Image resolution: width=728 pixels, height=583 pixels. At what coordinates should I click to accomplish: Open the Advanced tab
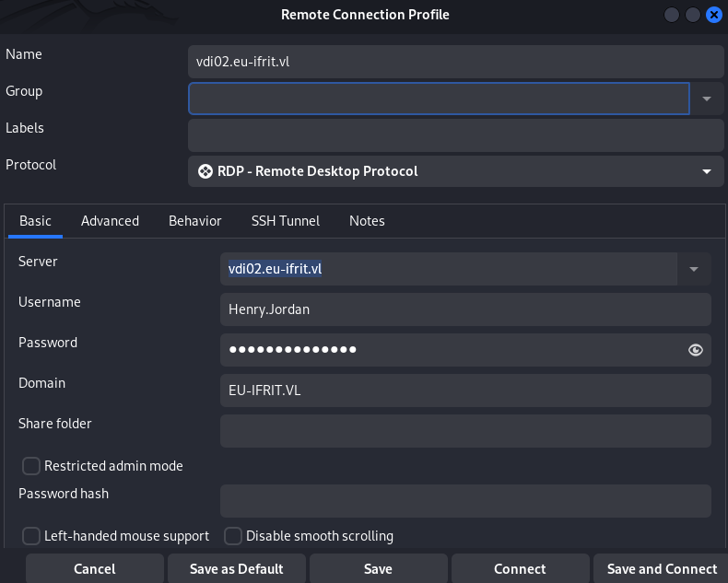pos(110,221)
